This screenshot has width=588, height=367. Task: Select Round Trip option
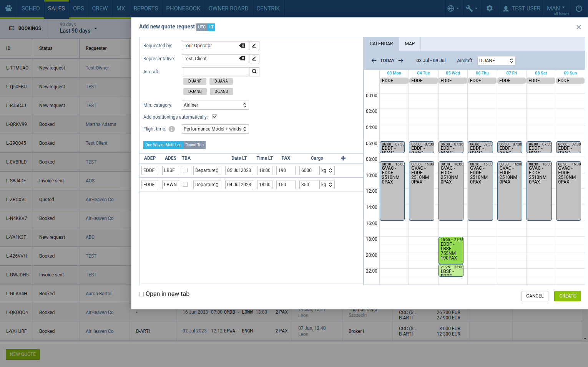[x=194, y=145]
